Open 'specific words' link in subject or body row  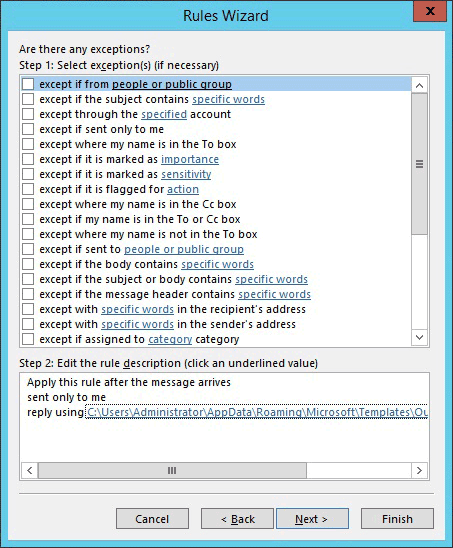272,279
